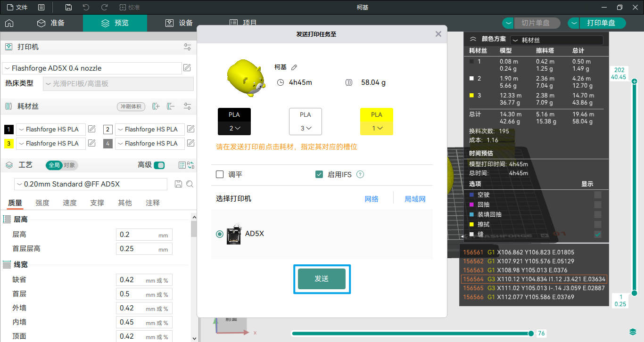This screenshot has width=644, height=342.
Task: Open 切片单盘 dropdown arrow
Action: coord(508,23)
